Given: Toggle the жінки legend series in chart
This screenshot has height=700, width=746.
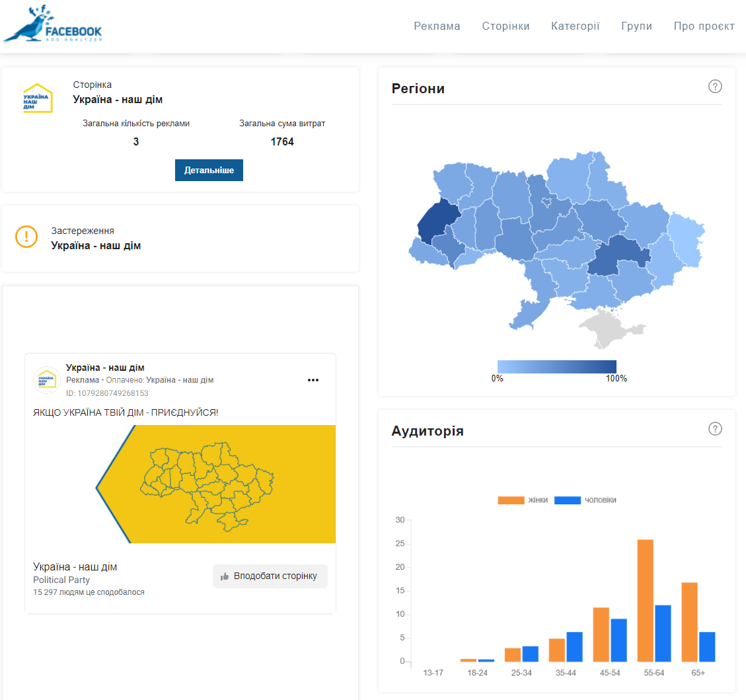Looking at the screenshot, I should (523, 500).
